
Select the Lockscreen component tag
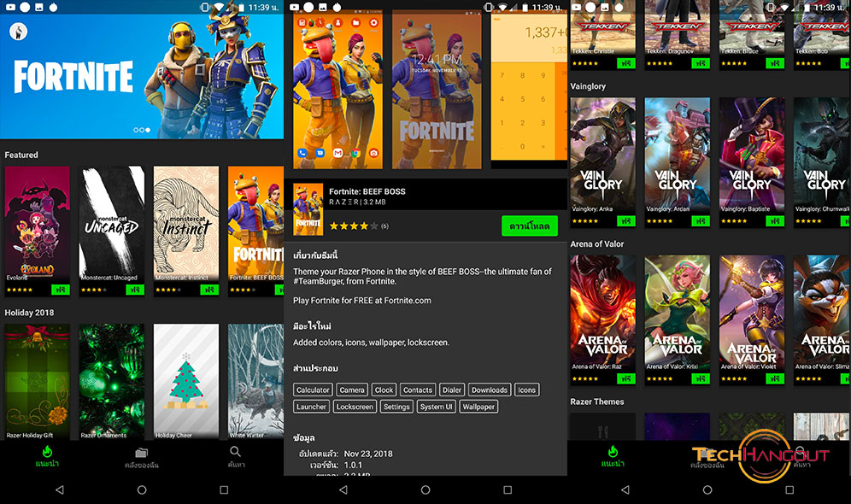(355, 407)
